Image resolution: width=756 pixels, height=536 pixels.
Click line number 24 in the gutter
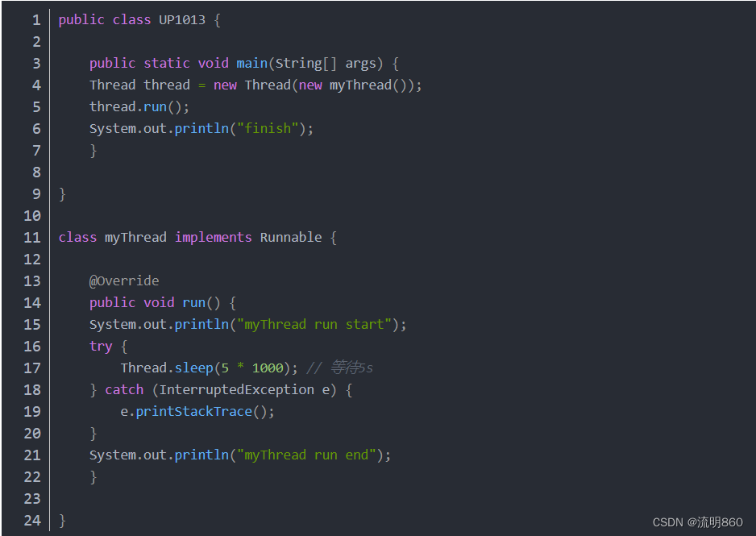32,521
